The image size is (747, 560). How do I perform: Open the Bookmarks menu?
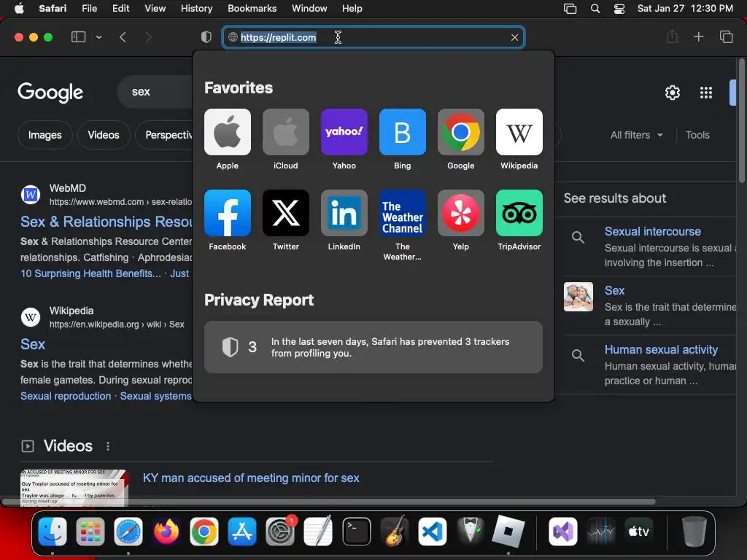pos(252,8)
